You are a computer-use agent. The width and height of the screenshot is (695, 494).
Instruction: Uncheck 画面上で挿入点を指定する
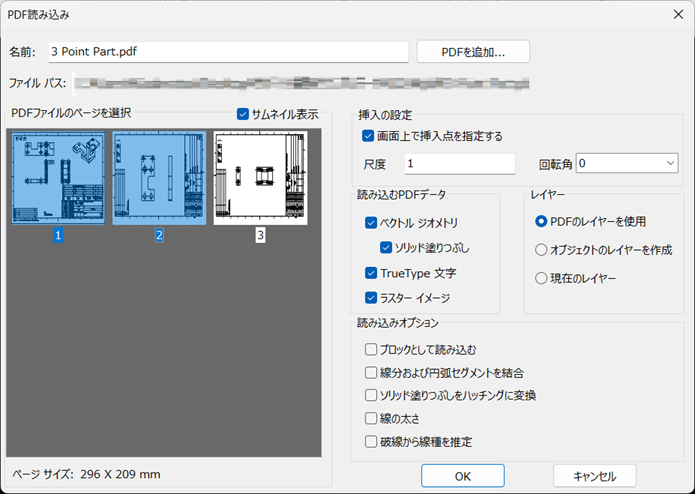(x=368, y=136)
